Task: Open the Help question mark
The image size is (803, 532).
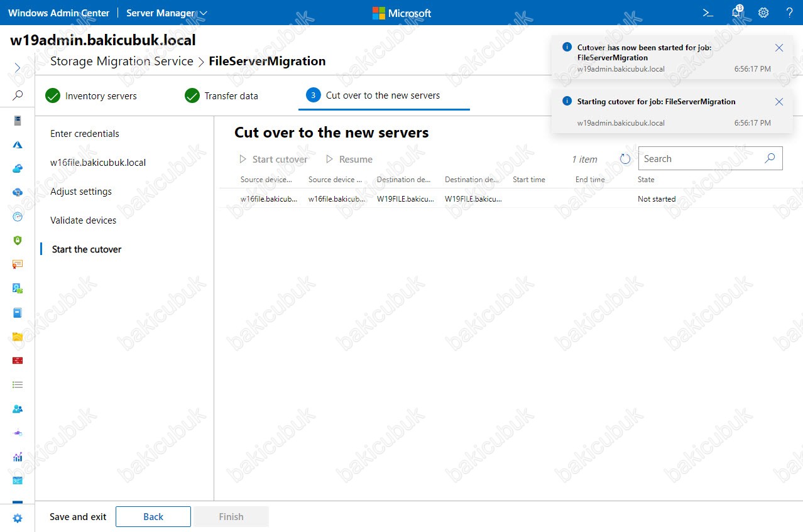Action: tap(790, 13)
